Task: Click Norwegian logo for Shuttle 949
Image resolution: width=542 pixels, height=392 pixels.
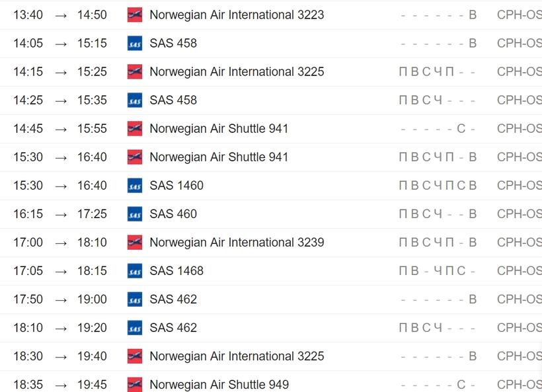Action: 135,384
